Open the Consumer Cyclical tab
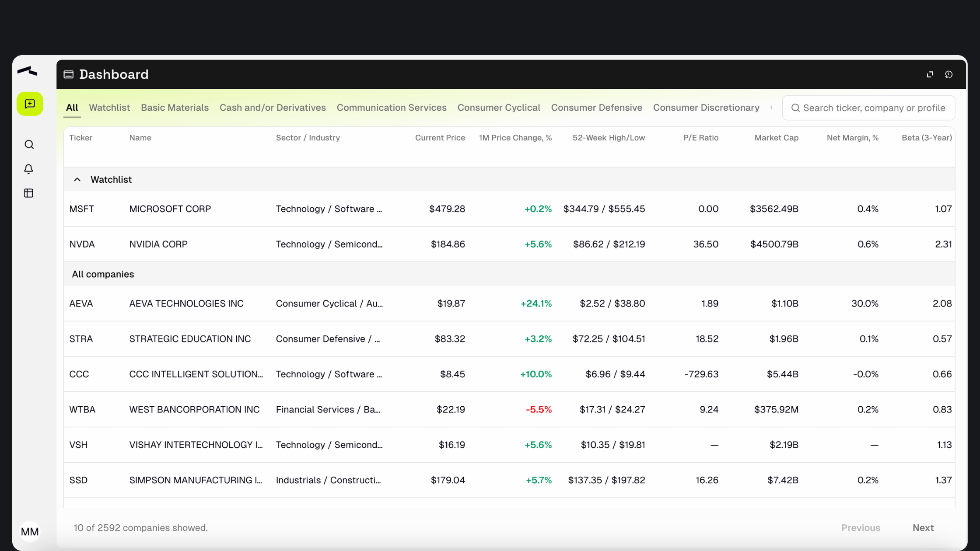 [x=499, y=108]
